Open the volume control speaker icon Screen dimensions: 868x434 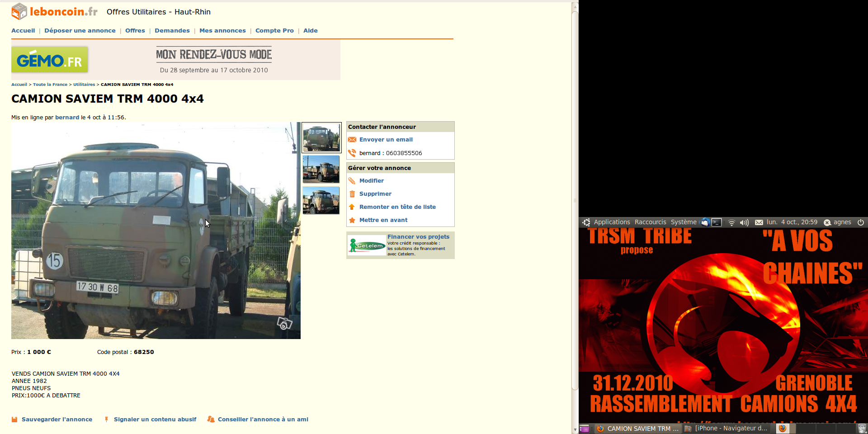click(x=744, y=222)
